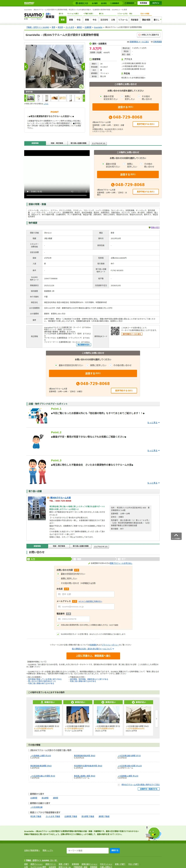The width and height of the screenshot is (186, 868).
Task: Switch to エリアのクチコミ tab above お問い合わせ form
Action: (x=101, y=547)
